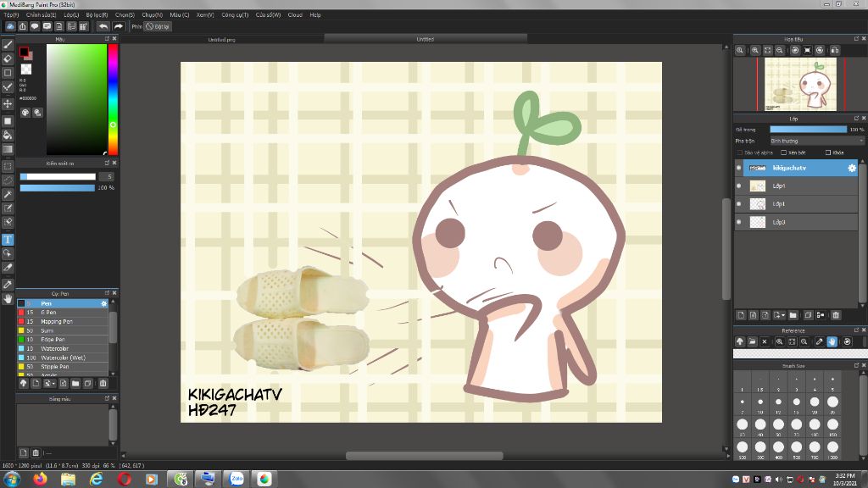Open Firefox from the taskbar
Viewport: 868px width, 488px height.
(40, 480)
